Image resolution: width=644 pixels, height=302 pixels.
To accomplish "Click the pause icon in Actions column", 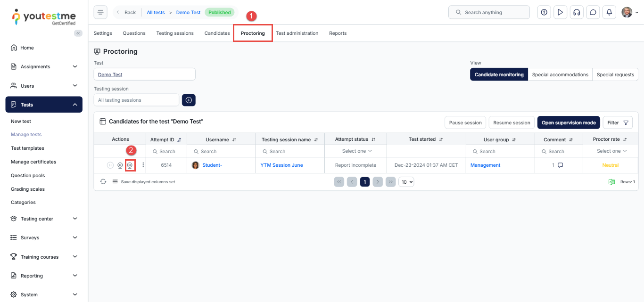I will 110,165.
